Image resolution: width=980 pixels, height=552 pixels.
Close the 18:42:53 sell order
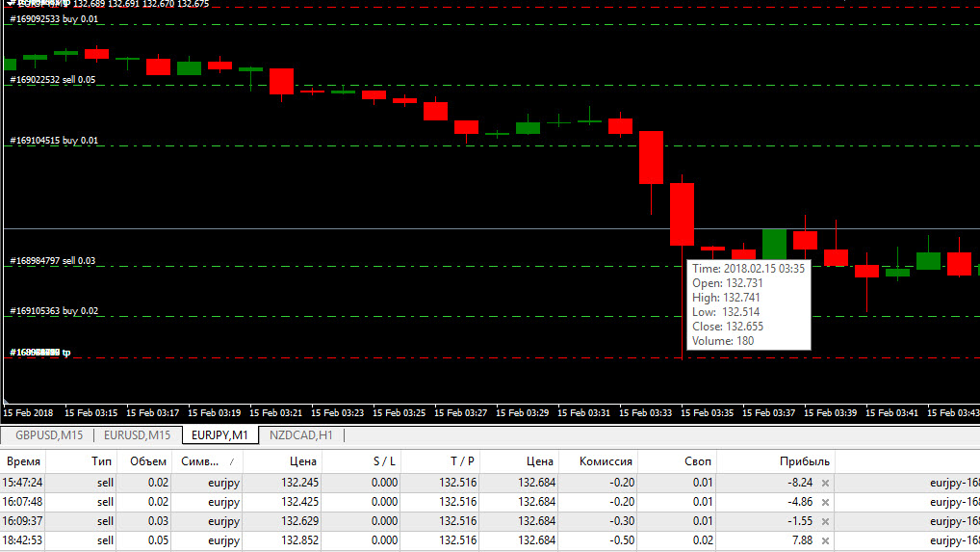tap(825, 540)
